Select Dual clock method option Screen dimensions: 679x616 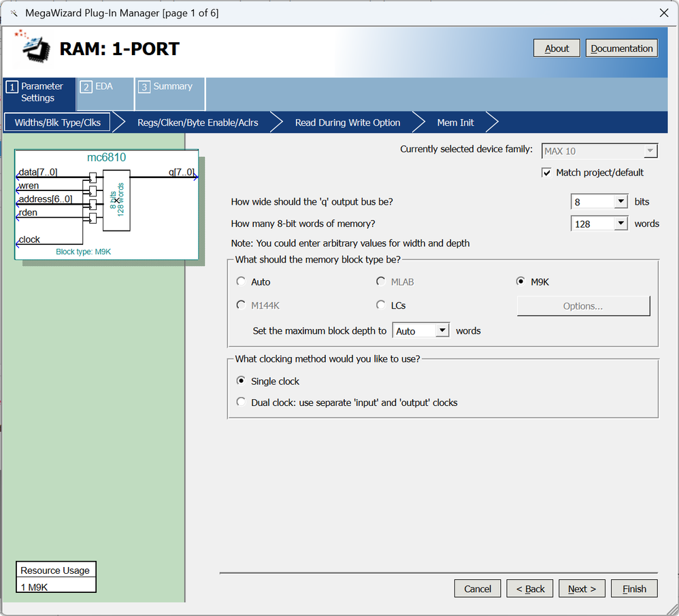(x=242, y=403)
